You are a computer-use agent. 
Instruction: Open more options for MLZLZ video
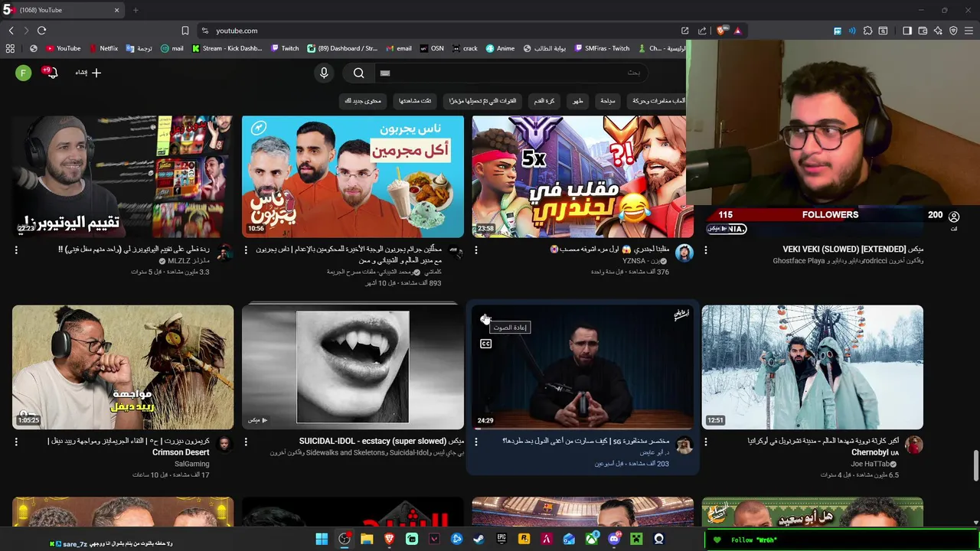tap(16, 249)
